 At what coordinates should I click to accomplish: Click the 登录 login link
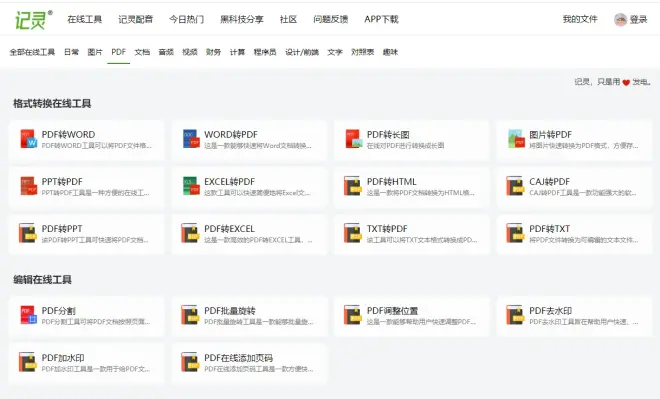[639, 19]
